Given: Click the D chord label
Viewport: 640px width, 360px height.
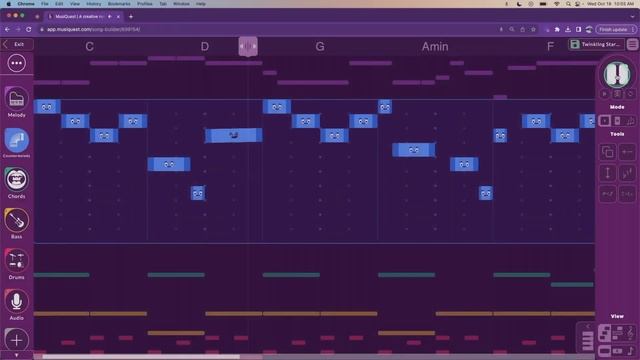Looking at the screenshot, I should tap(205, 47).
